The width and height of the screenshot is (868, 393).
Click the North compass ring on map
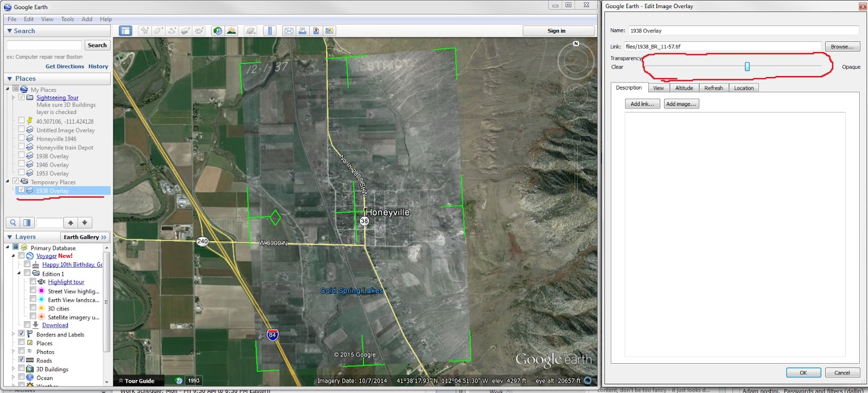coord(576,61)
